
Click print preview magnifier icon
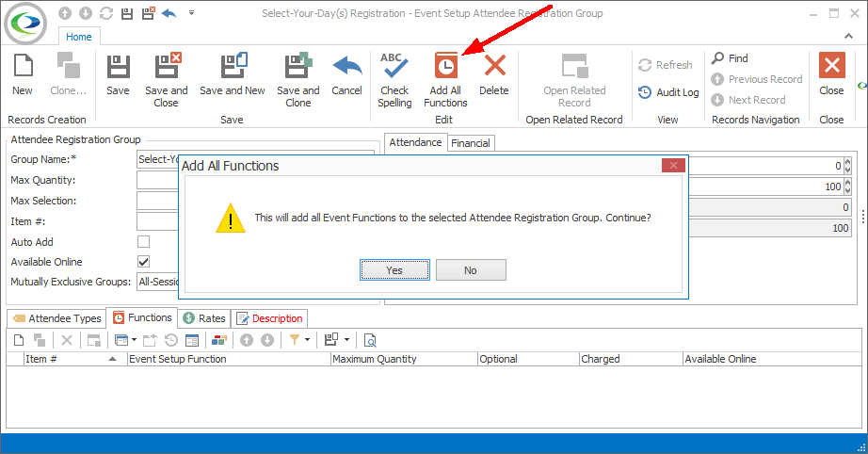pos(370,340)
